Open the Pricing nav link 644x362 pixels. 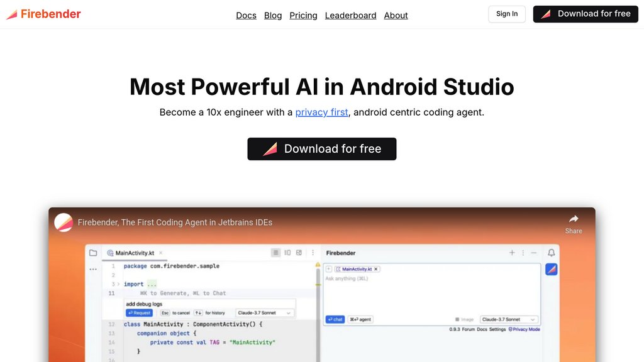(304, 16)
